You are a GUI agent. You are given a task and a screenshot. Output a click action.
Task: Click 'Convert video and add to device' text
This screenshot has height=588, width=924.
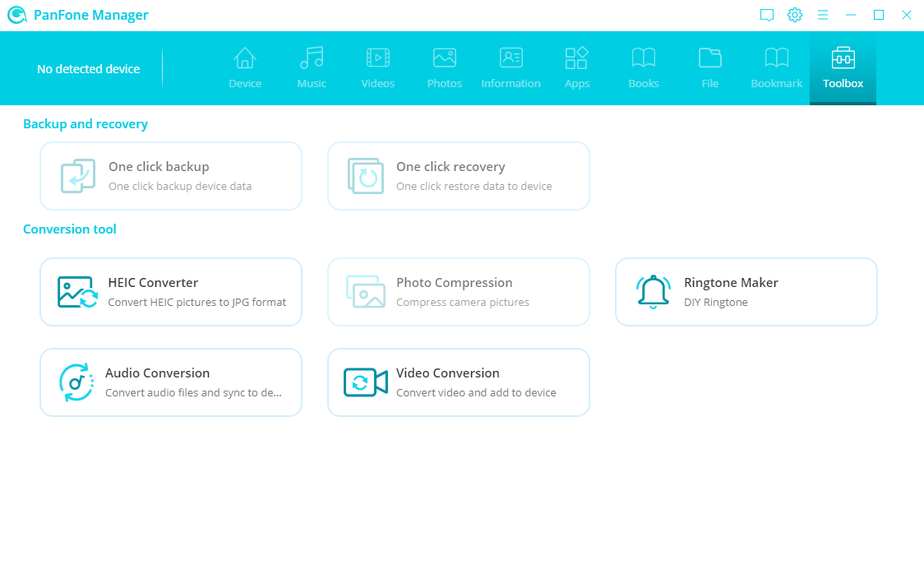click(476, 393)
